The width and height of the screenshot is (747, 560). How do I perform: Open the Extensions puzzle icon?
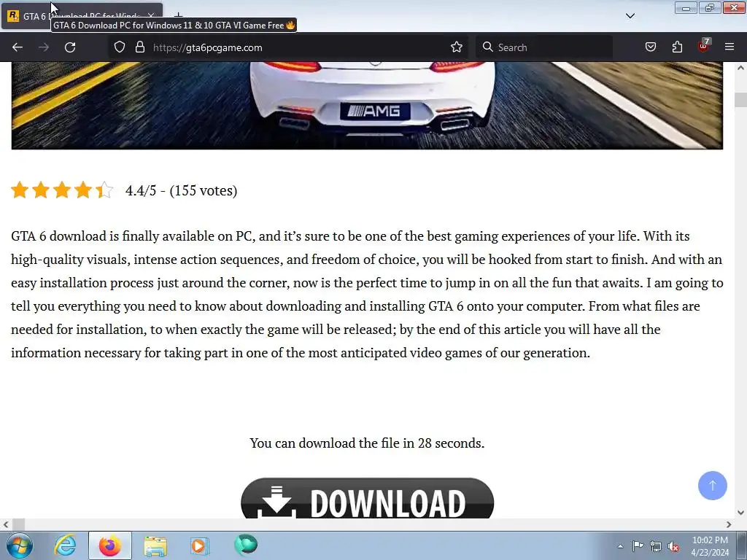[x=677, y=47]
